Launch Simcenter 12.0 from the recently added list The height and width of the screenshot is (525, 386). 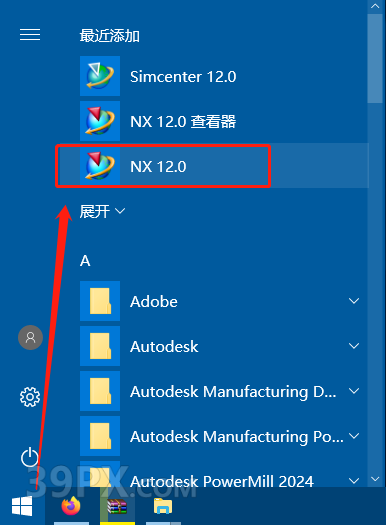183,76
